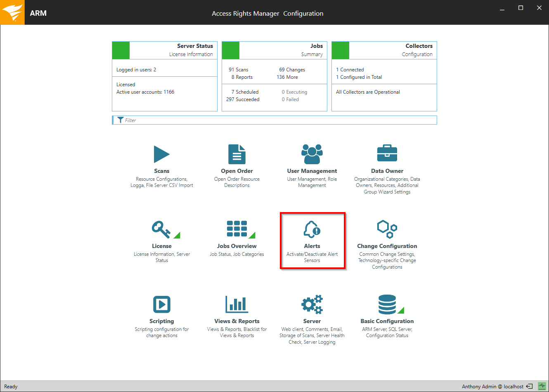Click the SolarWinds ARM logo
Screen dimensions: 549x392
click(x=12, y=12)
